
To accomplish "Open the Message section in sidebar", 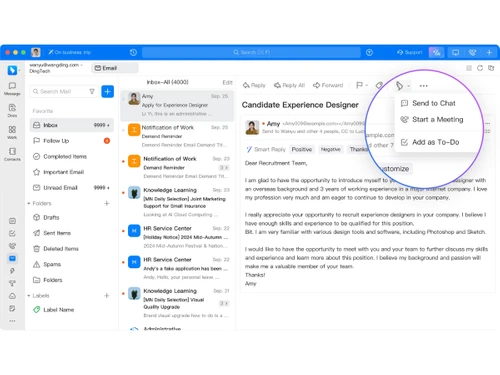I will pos(12,89).
